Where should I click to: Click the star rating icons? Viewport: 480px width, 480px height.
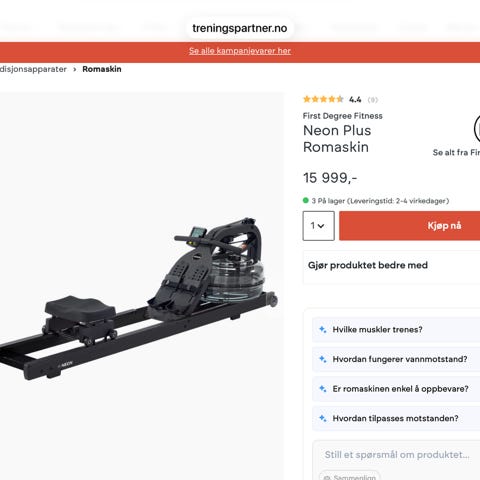click(x=323, y=99)
